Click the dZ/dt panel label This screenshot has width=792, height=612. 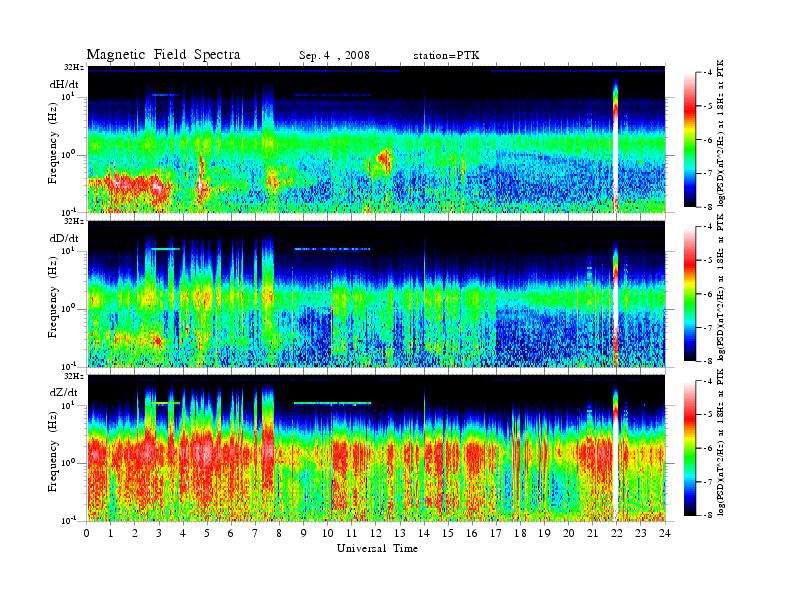(64, 392)
